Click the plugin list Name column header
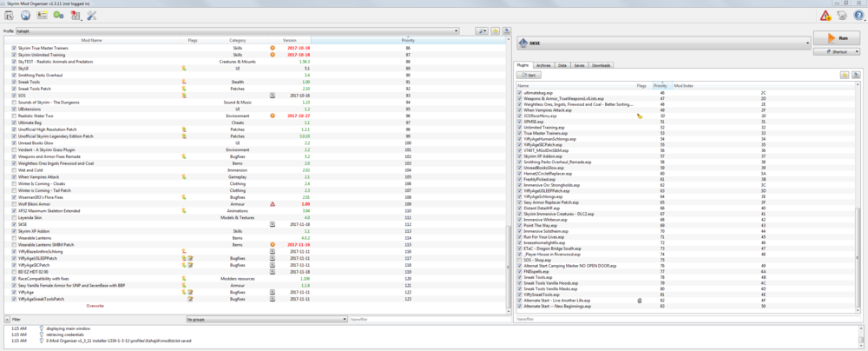The image size is (868, 351). 575,86
